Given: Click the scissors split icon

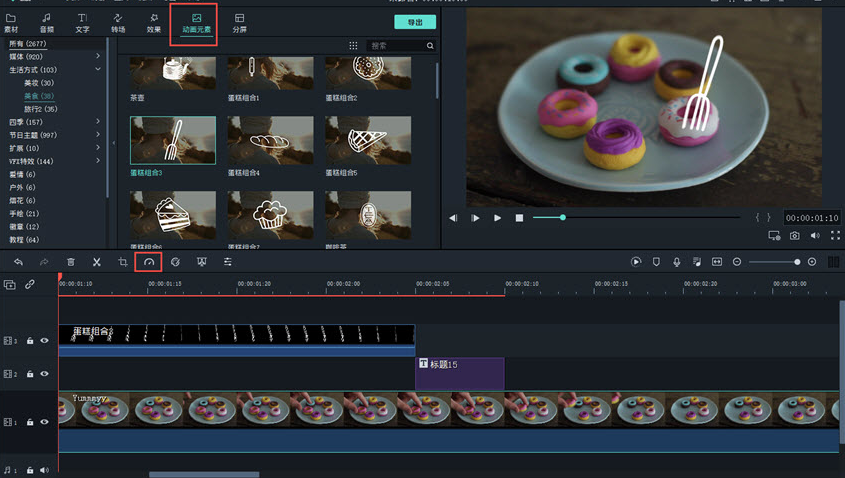Looking at the screenshot, I should (x=97, y=262).
